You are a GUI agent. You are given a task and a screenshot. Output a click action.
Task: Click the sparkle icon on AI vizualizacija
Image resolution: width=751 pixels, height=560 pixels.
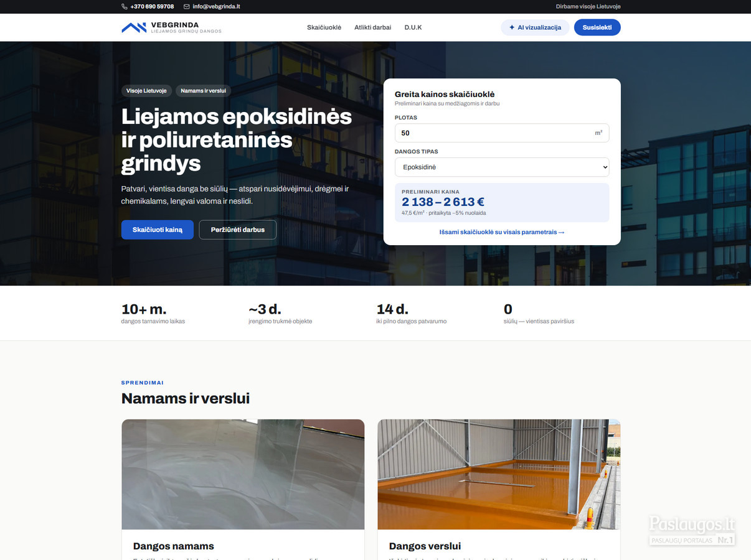click(512, 27)
